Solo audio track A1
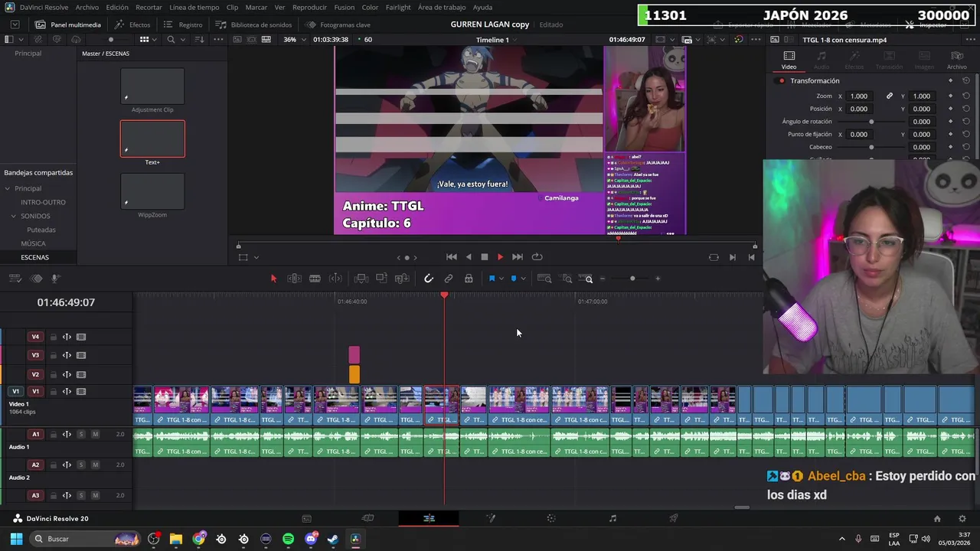Image resolution: width=980 pixels, height=551 pixels. pyautogui.click(x=80, y=434)
